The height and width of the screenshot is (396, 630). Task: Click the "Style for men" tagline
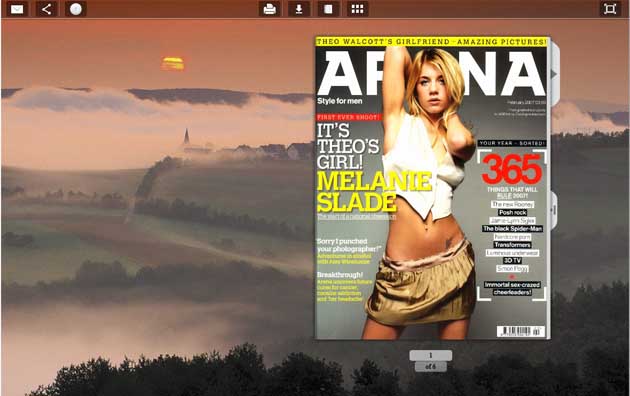(340, 101)
